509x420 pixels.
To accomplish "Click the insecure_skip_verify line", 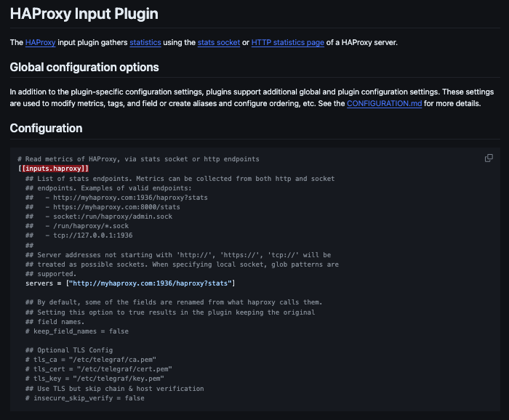I will pyautogui.click(x=85, y=398).
